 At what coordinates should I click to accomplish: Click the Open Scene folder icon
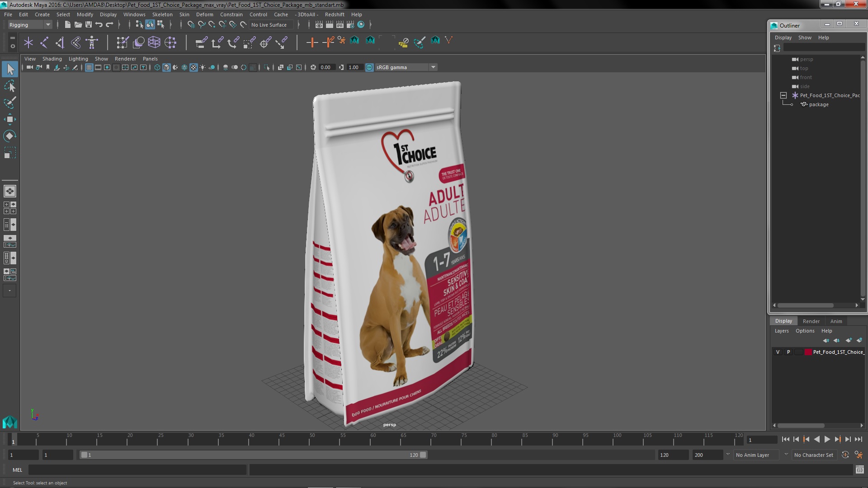tap(78, 25)
